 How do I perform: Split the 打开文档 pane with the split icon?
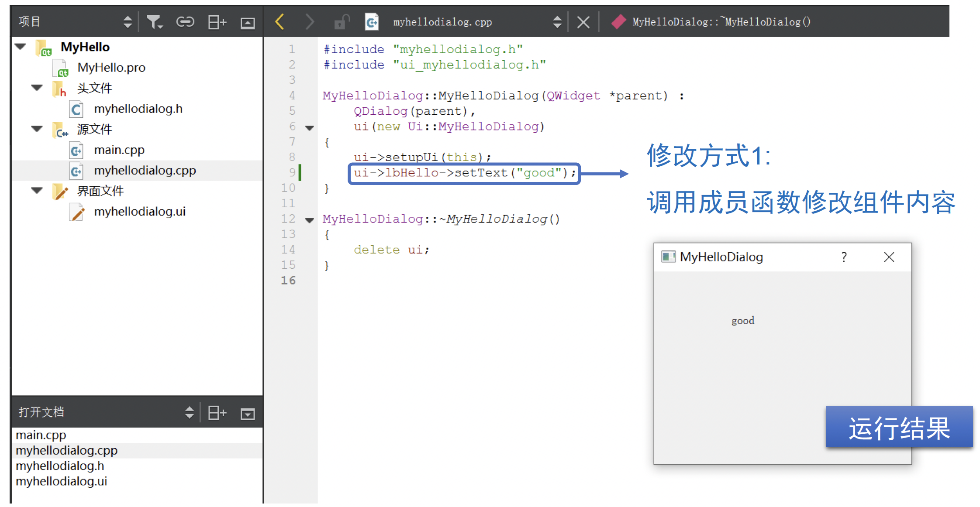(217, 412)
